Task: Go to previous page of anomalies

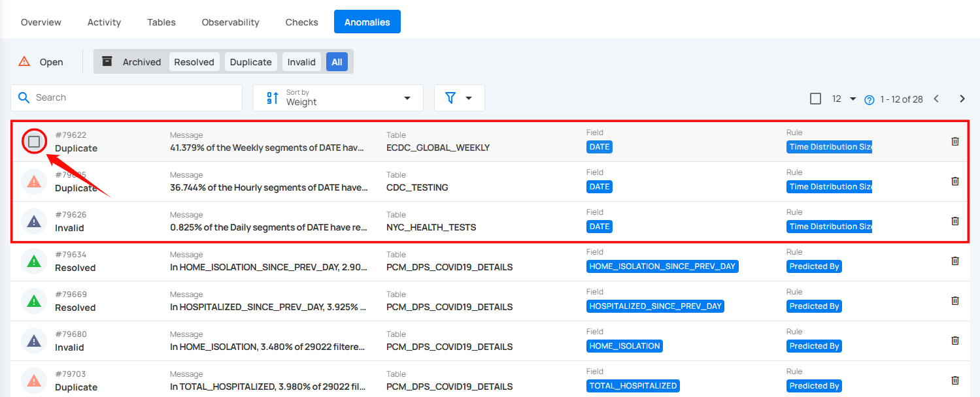Action: pyautogui.click(x=936, y=99)
